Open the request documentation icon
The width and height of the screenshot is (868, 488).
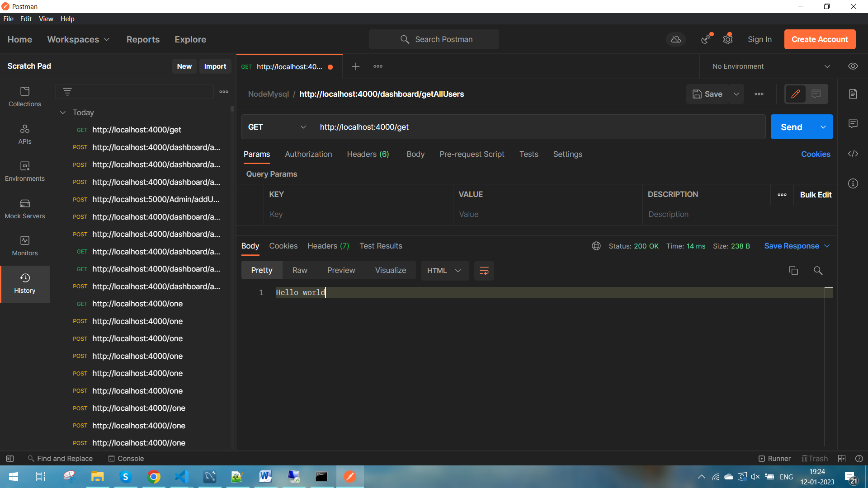853,94
